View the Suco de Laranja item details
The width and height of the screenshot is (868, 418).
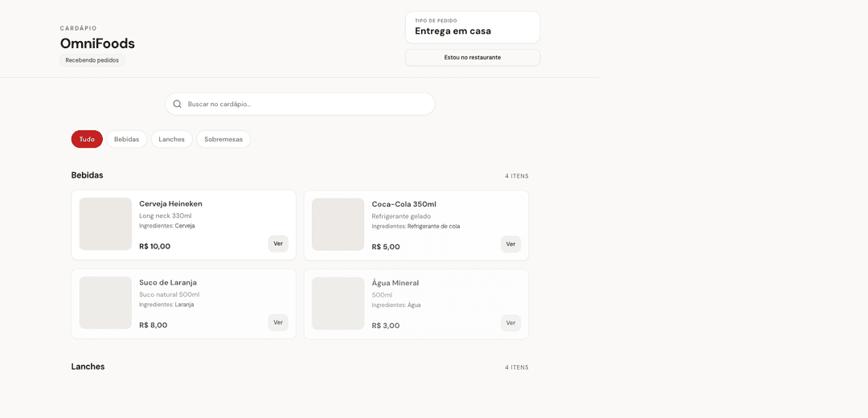coord(278,322)
